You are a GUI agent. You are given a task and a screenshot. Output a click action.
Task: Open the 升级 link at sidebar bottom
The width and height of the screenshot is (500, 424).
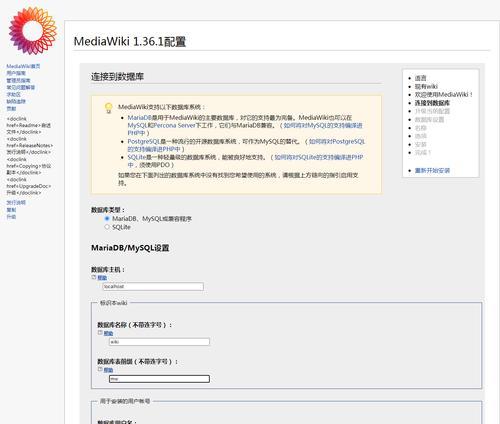coord(11,217)
